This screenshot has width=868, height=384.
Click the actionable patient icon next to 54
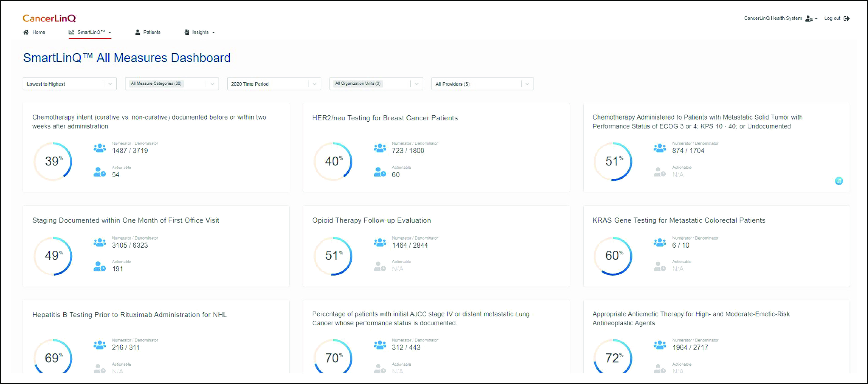coord(99,172)
